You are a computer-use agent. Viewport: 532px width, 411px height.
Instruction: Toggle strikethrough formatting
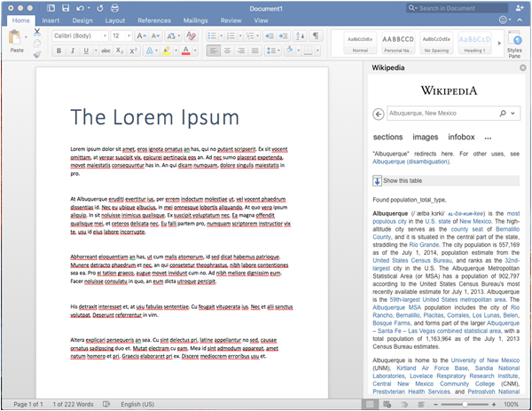[x=106, y=51]
